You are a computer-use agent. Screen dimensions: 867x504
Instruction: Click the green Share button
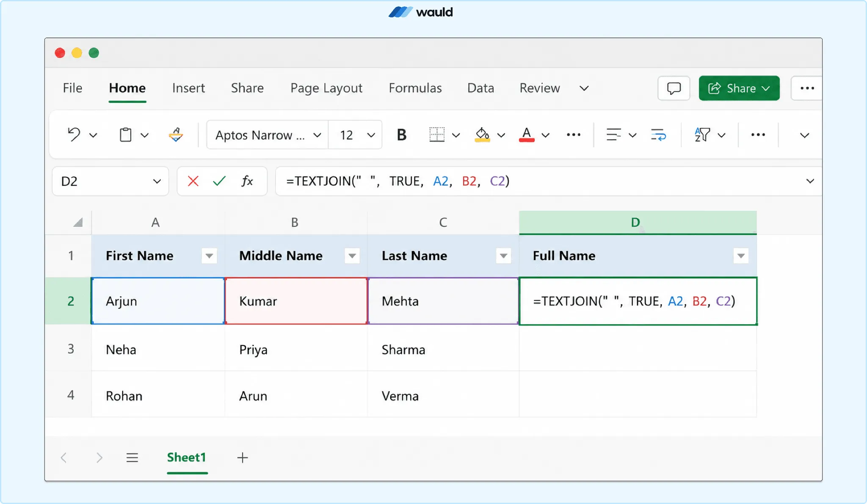click(739, 88)
